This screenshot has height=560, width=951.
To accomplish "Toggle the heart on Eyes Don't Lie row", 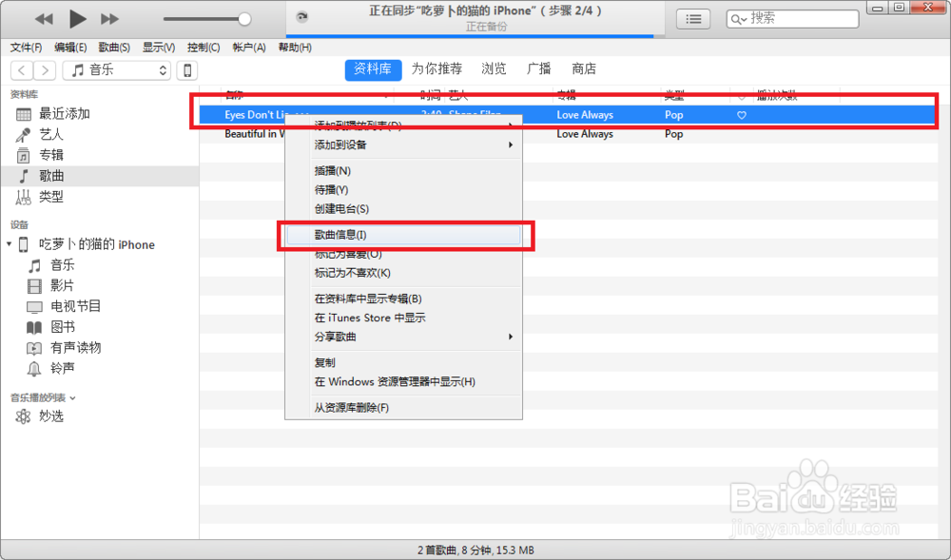I will [x=741, y=115].
